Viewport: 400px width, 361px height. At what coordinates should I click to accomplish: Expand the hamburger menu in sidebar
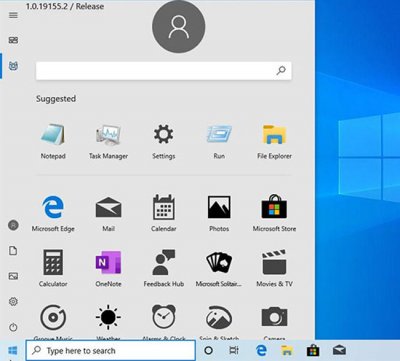tap(13, 15)
